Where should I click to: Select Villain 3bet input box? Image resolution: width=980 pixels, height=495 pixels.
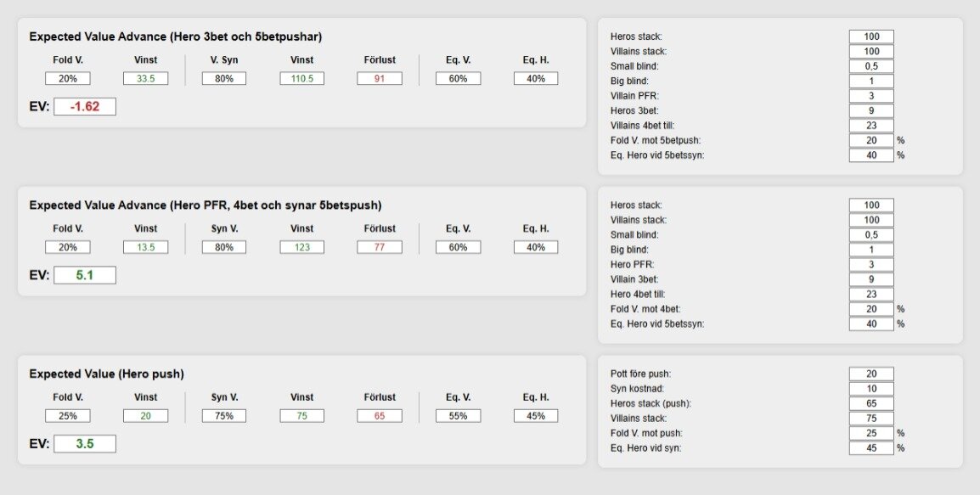tap(871, 279)
